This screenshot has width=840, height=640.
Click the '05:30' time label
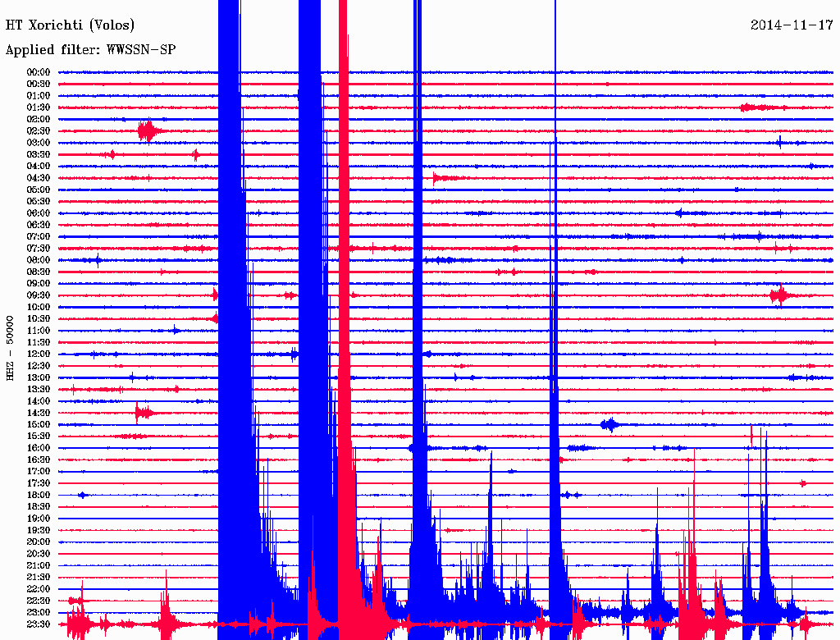(39, 201)
